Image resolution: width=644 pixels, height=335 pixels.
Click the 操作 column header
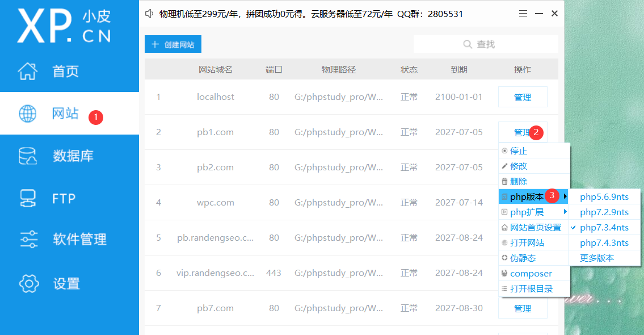[x=523, y=69]
